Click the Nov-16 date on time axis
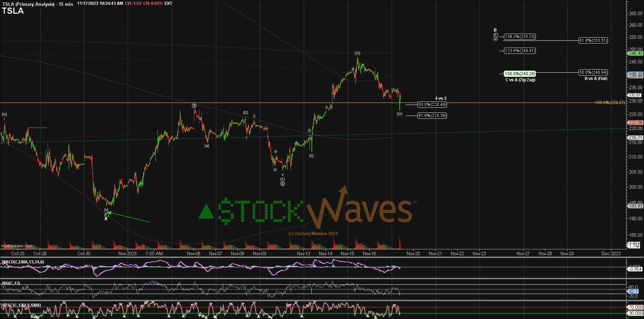 coord(369,253)
